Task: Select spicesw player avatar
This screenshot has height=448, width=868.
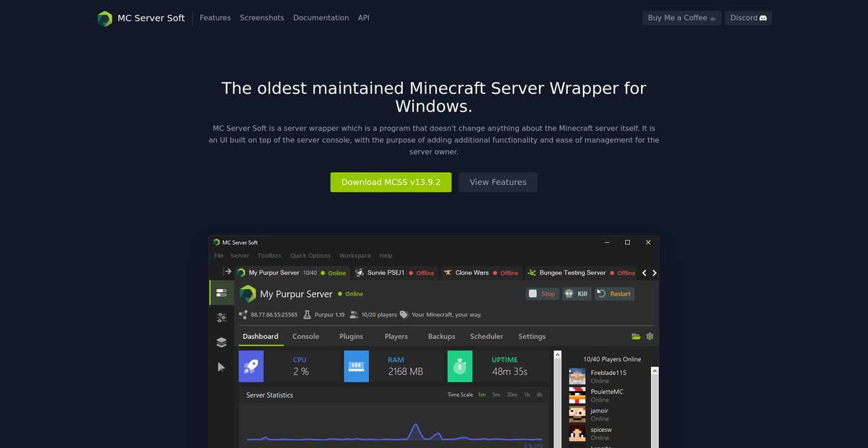Action: pos(577,434)
